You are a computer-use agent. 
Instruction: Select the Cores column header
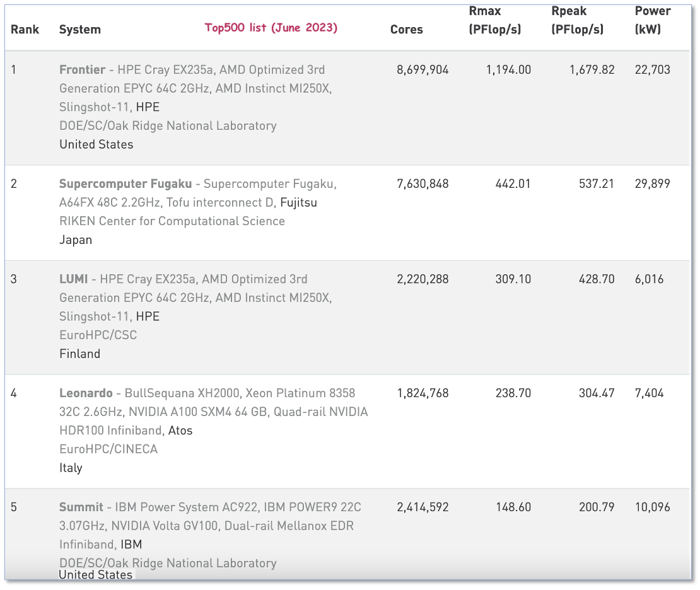(x=406, y=30)
